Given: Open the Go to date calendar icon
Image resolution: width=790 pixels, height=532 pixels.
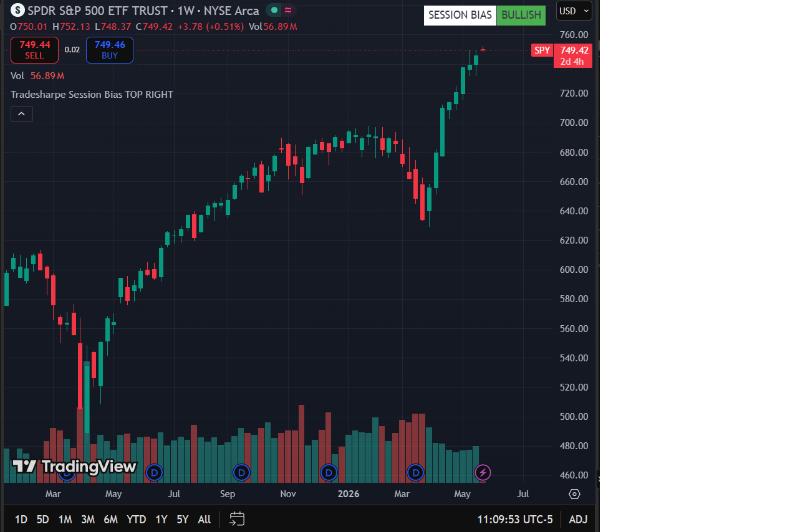Looking at the screenshot, I should click(237, 519).
